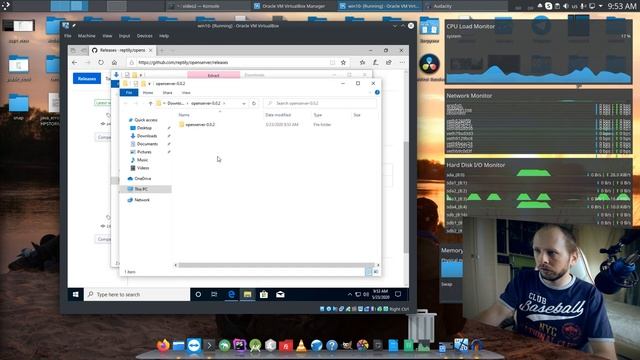Viewport: 640px width, 360px height.
Task: Open the Input menu in VirtualBox
Action: pyautogui.click(x=124, y=36)
